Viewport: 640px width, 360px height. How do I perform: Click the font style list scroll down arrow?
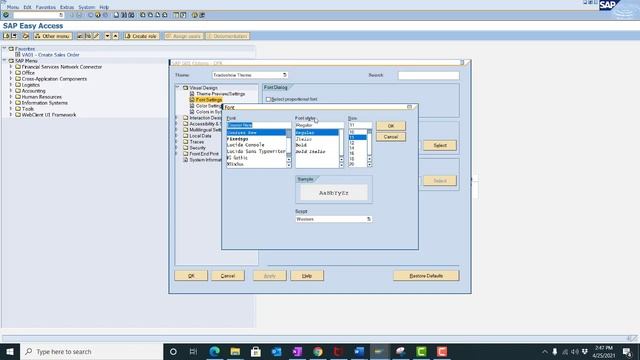(341, 165)
